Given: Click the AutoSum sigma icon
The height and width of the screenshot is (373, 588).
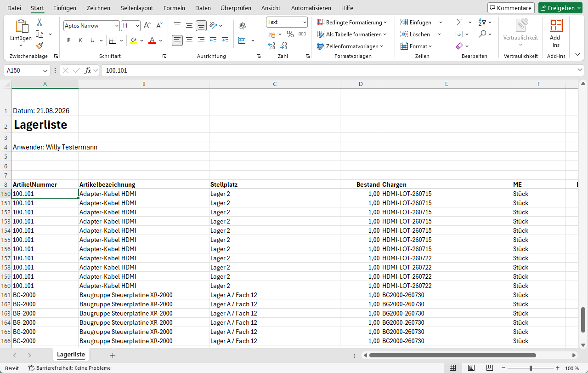Looking at the screenshot, I should 459,22.
